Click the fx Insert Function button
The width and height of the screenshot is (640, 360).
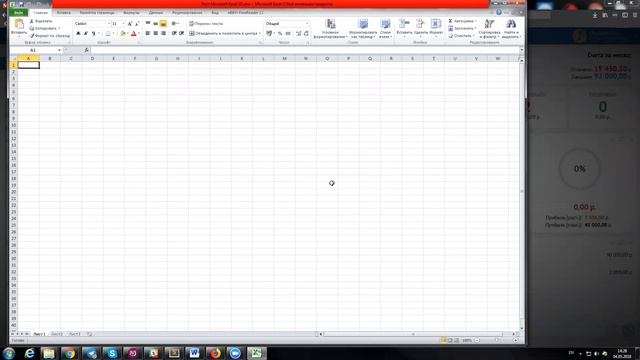(87, 50)
